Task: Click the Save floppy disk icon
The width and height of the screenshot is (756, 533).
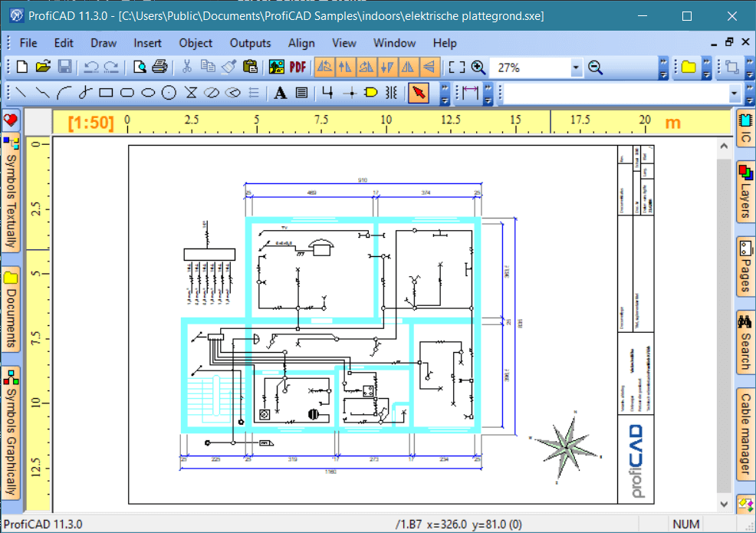Action: (64, 67)
